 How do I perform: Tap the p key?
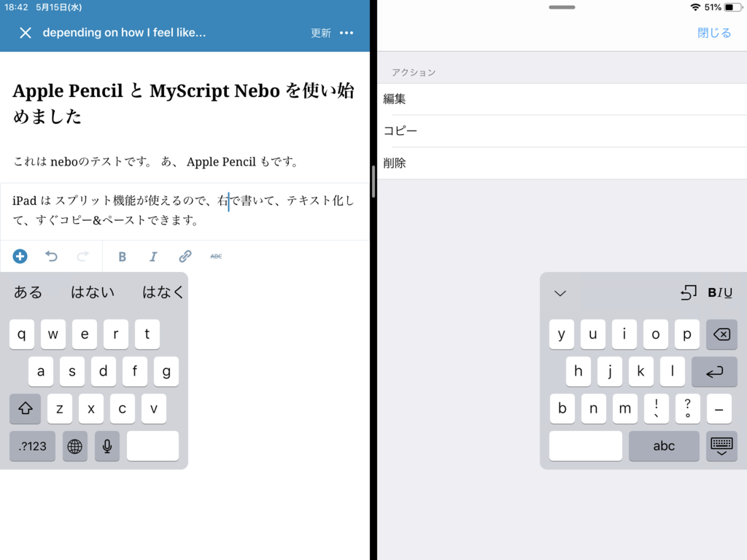tap(687, 334)
